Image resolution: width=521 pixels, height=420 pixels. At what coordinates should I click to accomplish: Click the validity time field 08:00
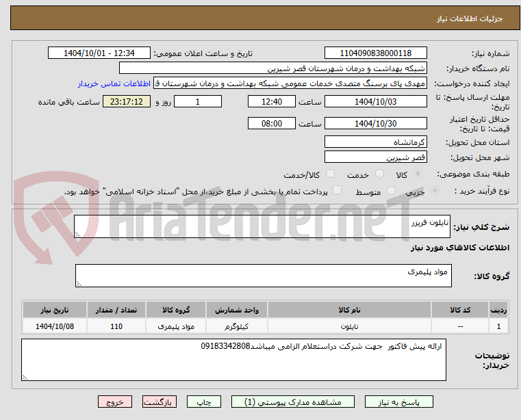click(x=272, y=124)
